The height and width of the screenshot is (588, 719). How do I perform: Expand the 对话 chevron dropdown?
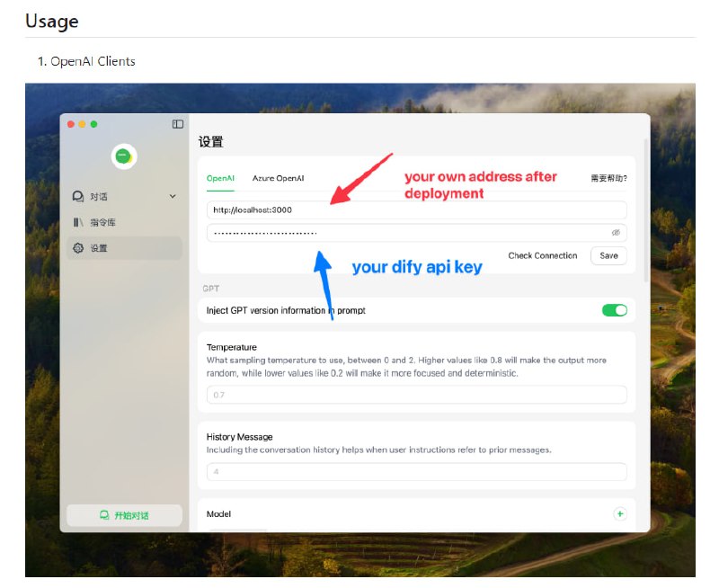pos(171,196)
